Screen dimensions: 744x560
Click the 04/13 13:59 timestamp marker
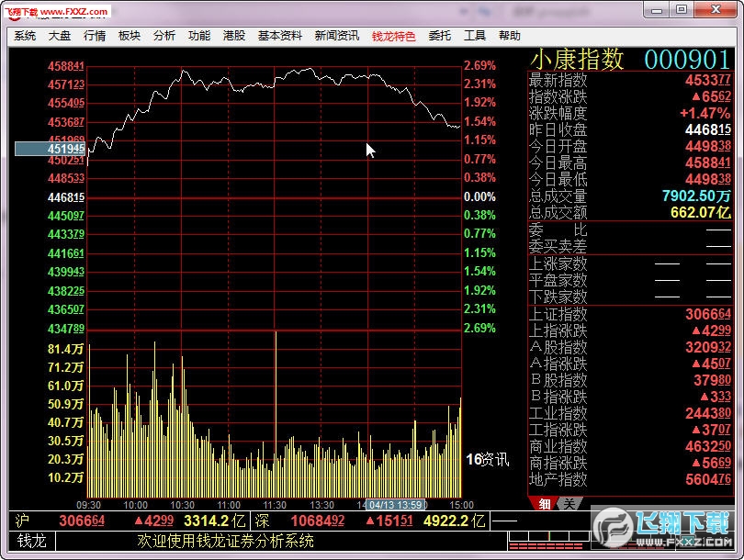click(397, 505)
